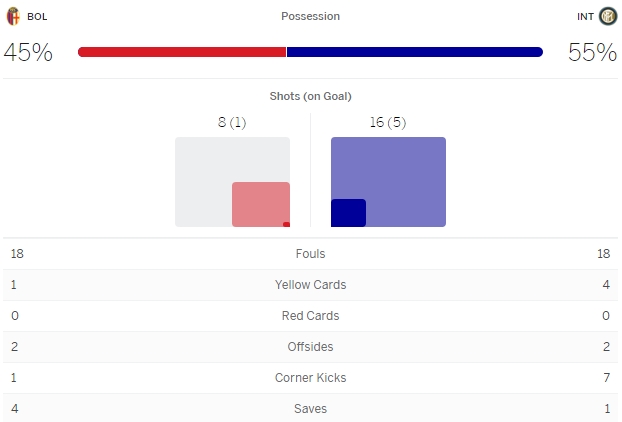Click the Possession heading
Image resolution: width=622 pixels, height=422 pixels.
[311, 17]
